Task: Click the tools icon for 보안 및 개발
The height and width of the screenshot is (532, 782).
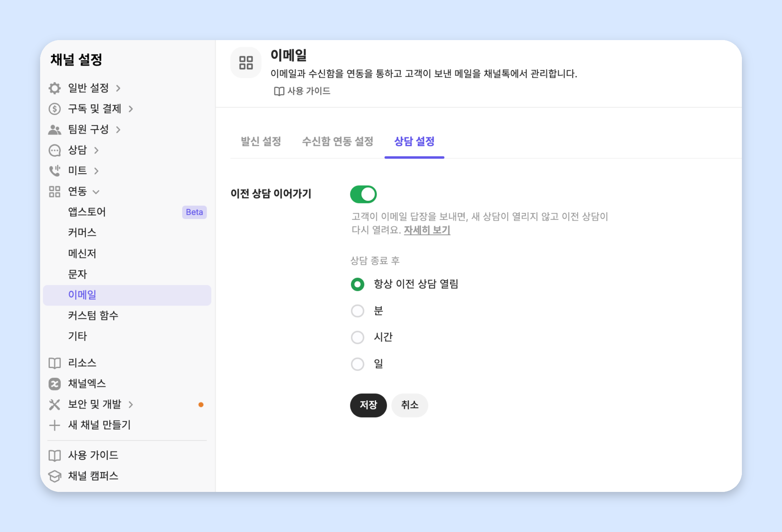Action: coord(54,404)
